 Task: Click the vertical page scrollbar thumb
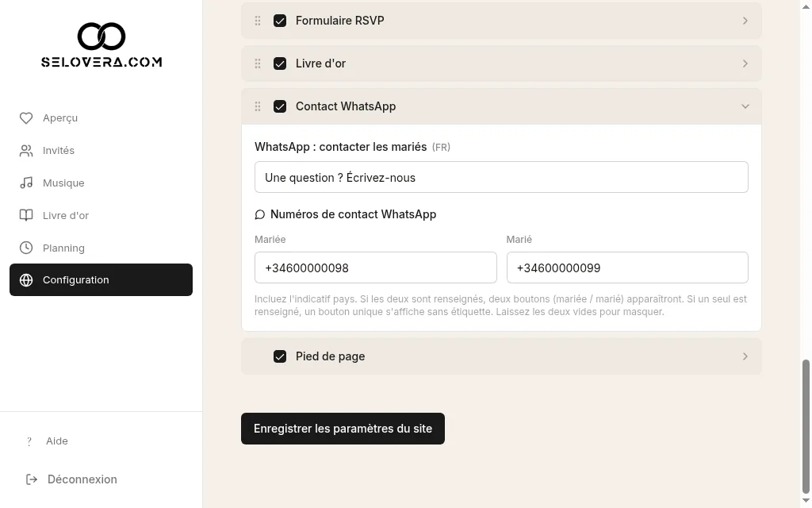click(806, 426)
